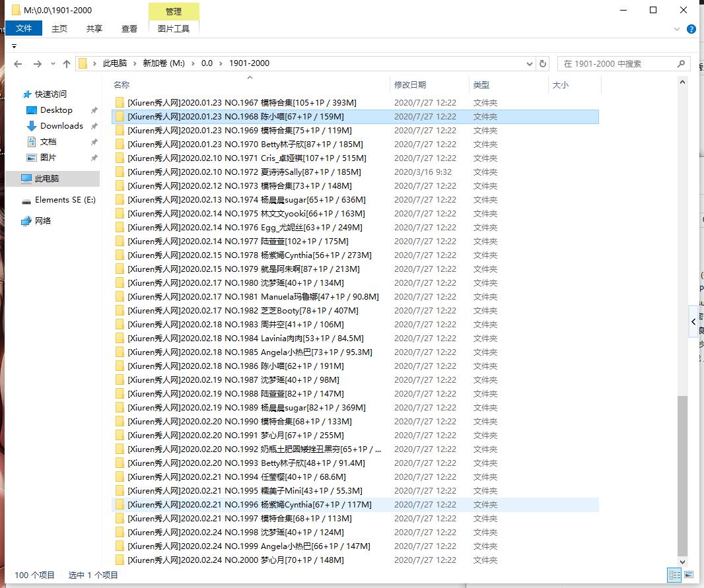Go forward using the forward arrow
704x588 pixels.
37,64
